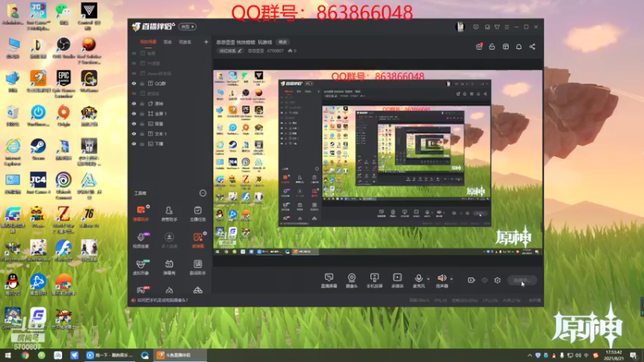
Task: Open the 主播任务 tool
Action: click(x=197, y=213)
